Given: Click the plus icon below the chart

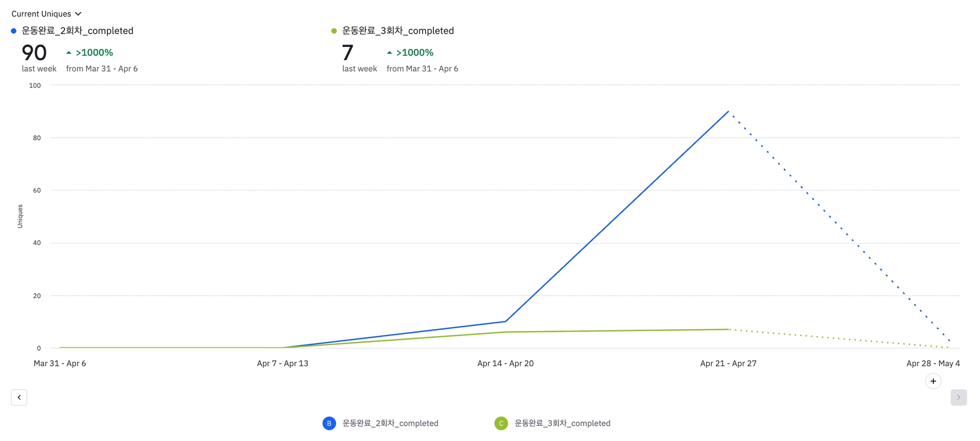Looking at the screenshot, I should tap(933, 381).
